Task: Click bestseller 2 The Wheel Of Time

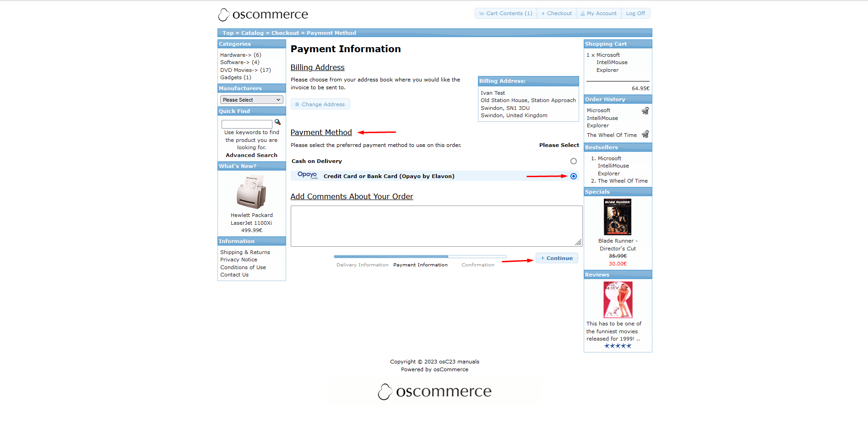Action: coord(623,181)
